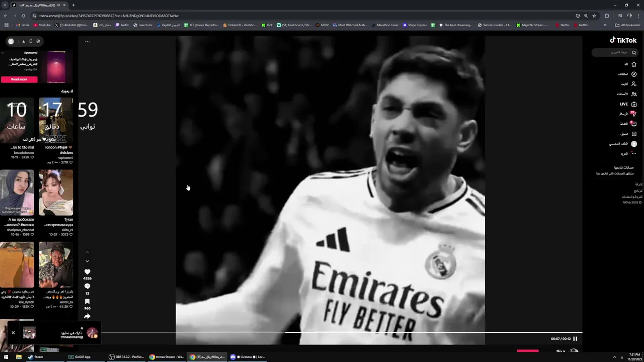This screenshot has width=644, height=362.
Task: Open the Upload plus icon
Action: (x=634, y=134)
